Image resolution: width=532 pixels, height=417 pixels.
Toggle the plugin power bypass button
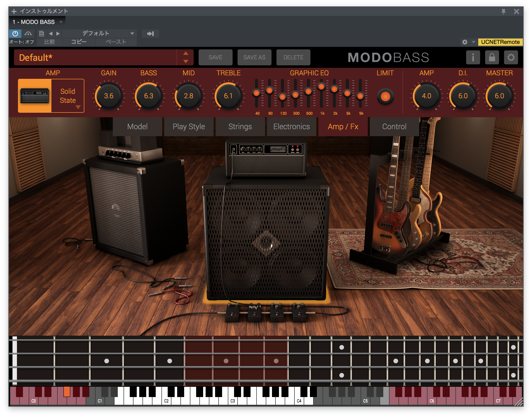pyautogui.click(x=15, y=33)
